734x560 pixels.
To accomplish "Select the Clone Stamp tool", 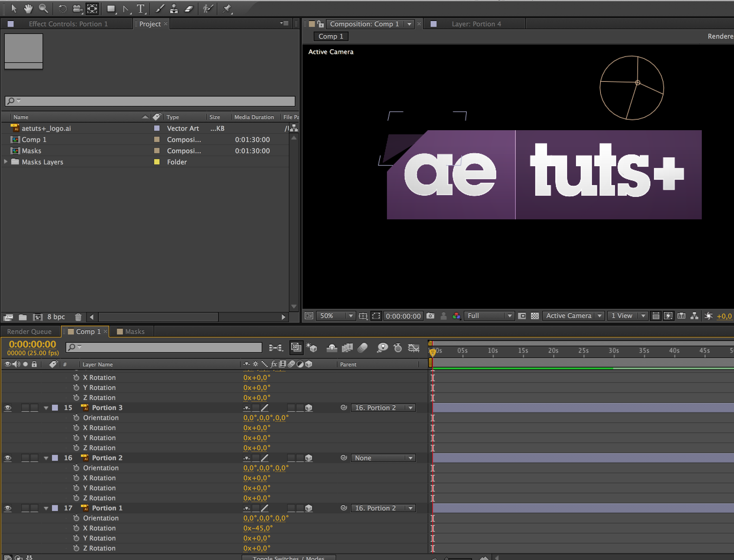I will pos(174,8).
